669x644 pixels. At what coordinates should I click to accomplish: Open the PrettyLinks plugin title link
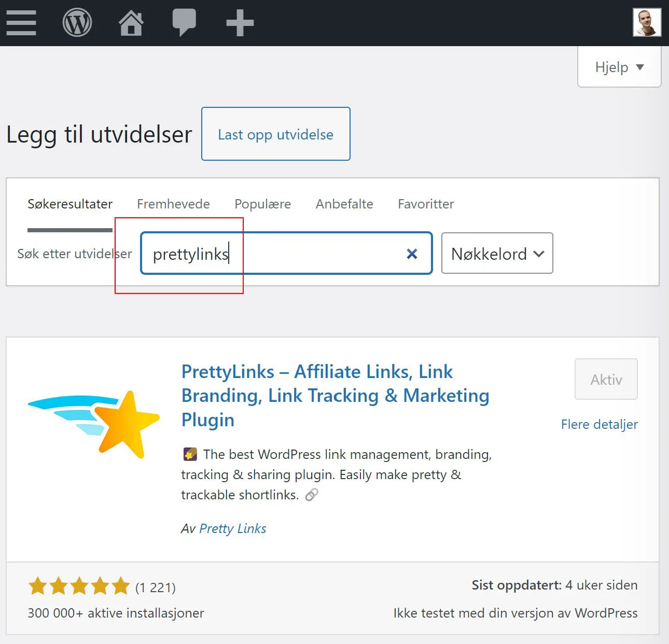click(335, 396)
